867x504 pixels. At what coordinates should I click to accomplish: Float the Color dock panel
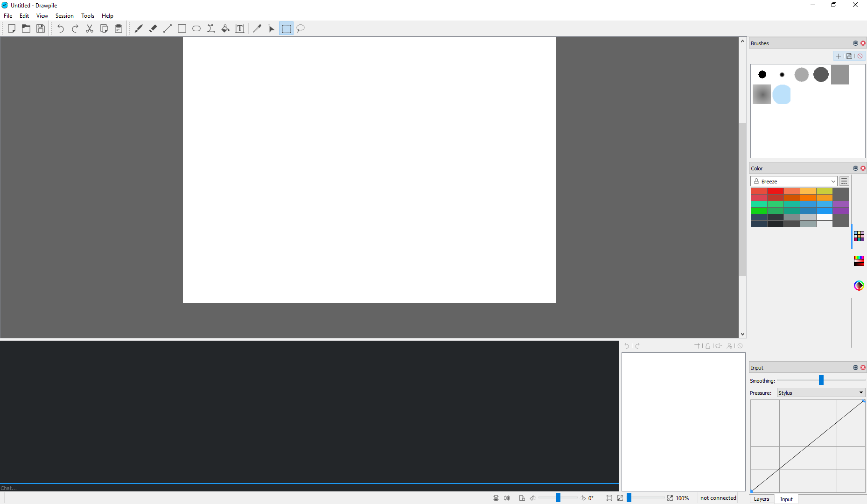(855, 168)
